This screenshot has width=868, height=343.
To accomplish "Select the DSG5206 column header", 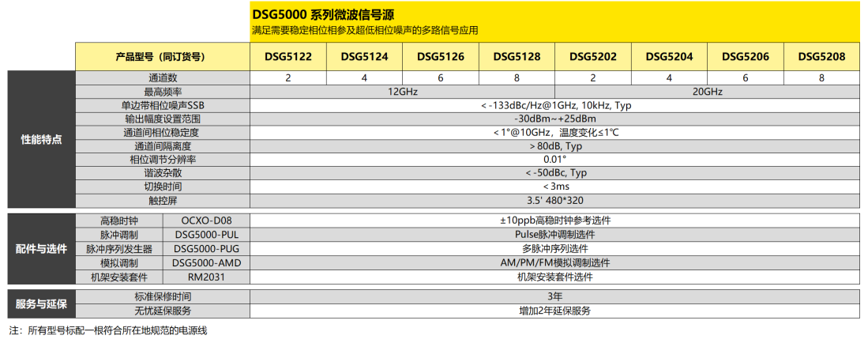I will [x=746, y=56].
